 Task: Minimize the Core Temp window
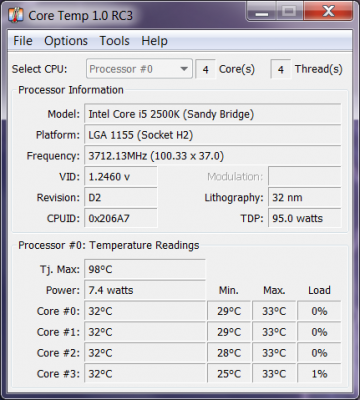click(x=262, y=12)
